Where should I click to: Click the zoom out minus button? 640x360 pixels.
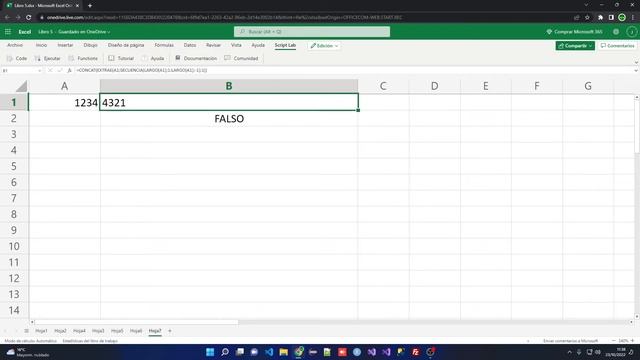(x=613, y=341)
